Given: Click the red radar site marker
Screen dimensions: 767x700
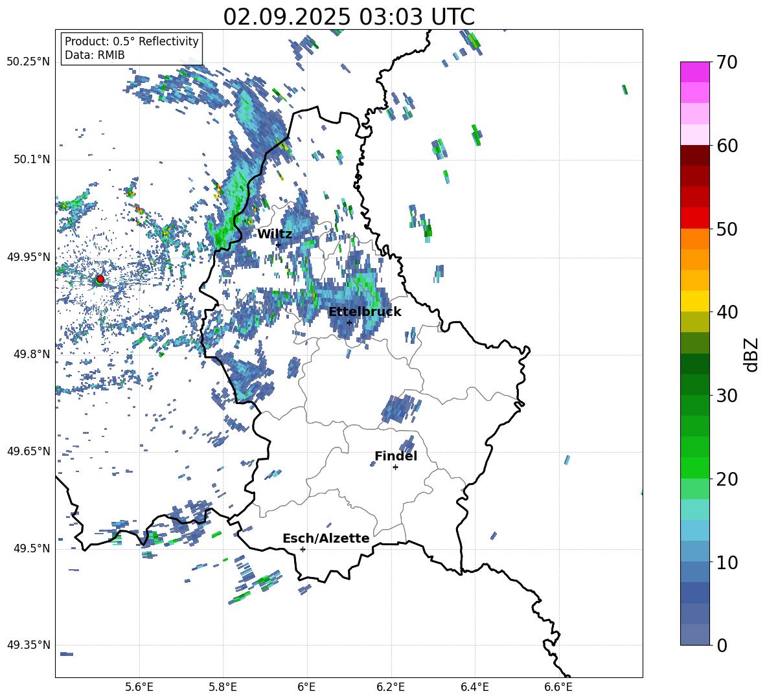Looking at the screenshot, I should [100, 279].
